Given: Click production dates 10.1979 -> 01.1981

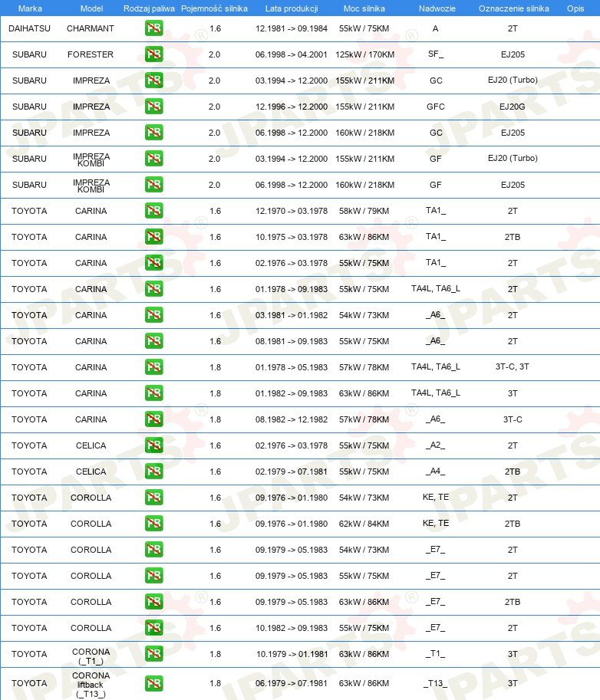Looking at the screenshot, I should tap(292, 654).
